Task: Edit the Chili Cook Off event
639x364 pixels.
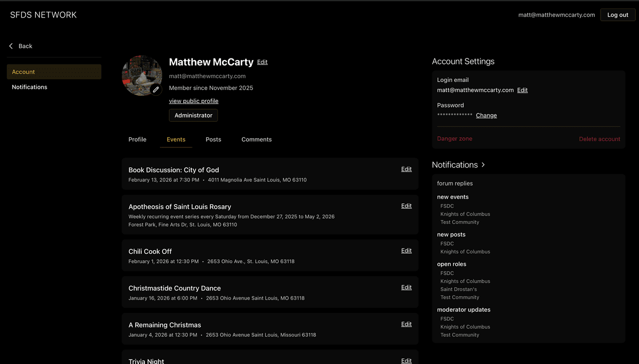Action: pyautogui.click(x=406, y=251)
